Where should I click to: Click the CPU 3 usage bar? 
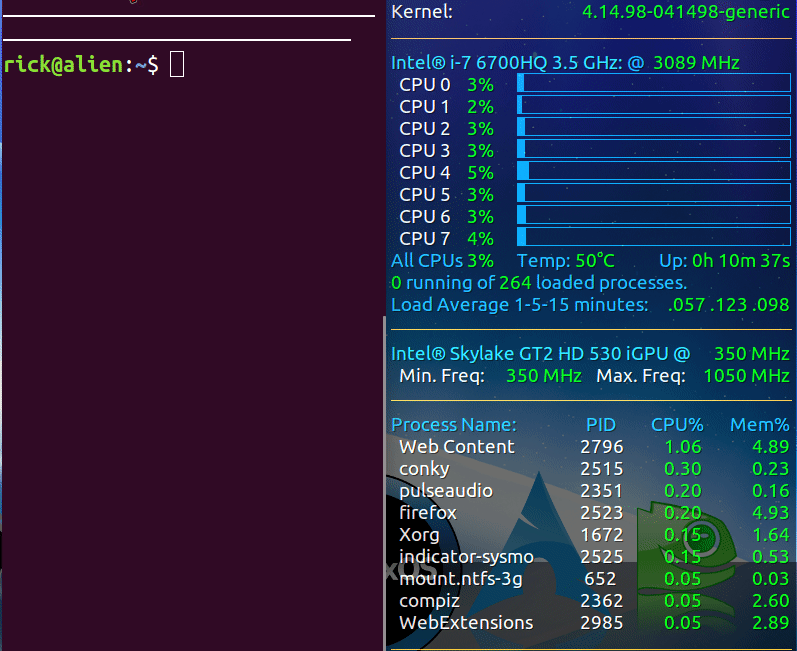654,148
